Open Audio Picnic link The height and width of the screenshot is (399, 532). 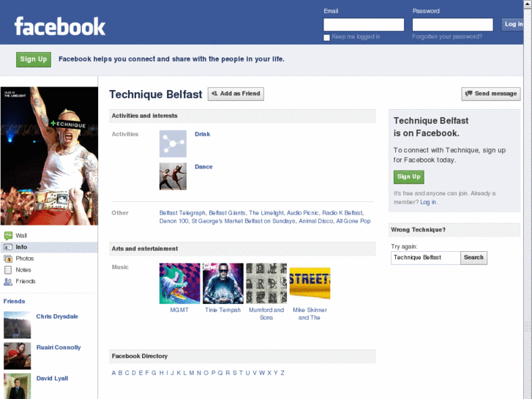303,213
